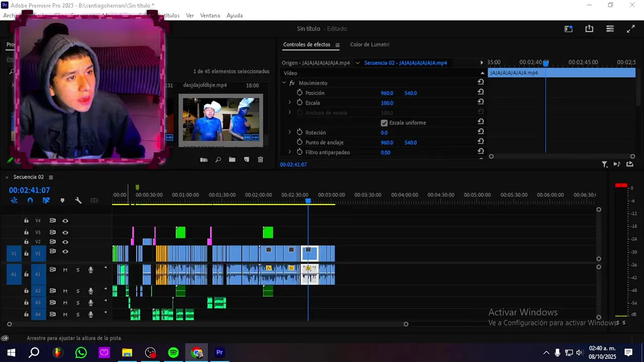Image resolution: width=644 pixels, height=362 pixels.
Task: Toggle animation stopwatch for Rotación
Action: click(299, 132)
